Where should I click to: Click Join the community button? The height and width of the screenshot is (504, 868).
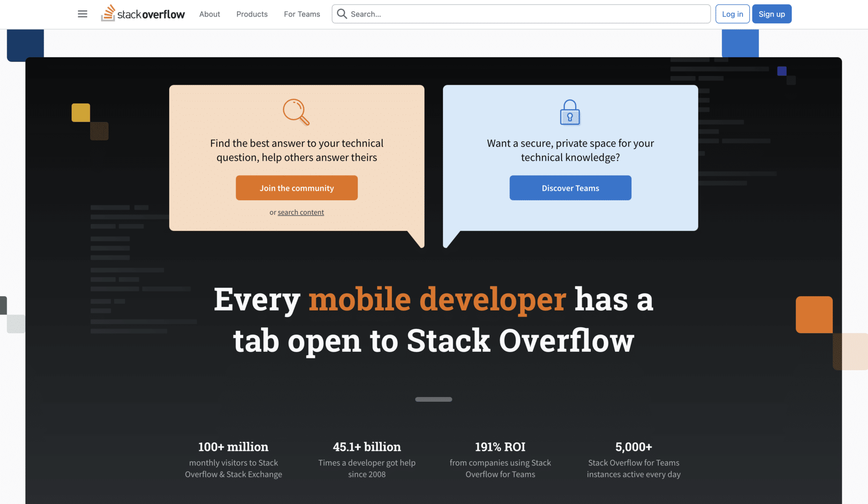(x=297, y=188)
